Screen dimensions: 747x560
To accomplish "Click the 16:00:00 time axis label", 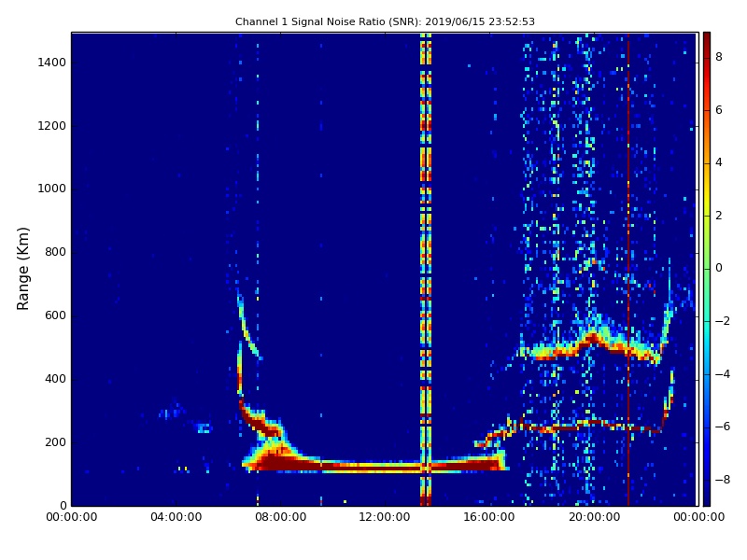I will pos(489,517).
